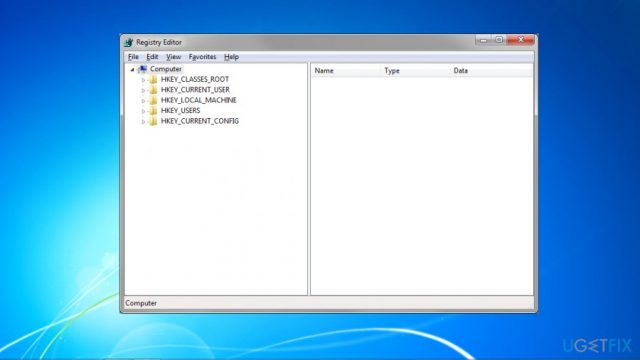This screenshot has height=360, width=640.
Task: Open the File menu
Action: [133, 57]
